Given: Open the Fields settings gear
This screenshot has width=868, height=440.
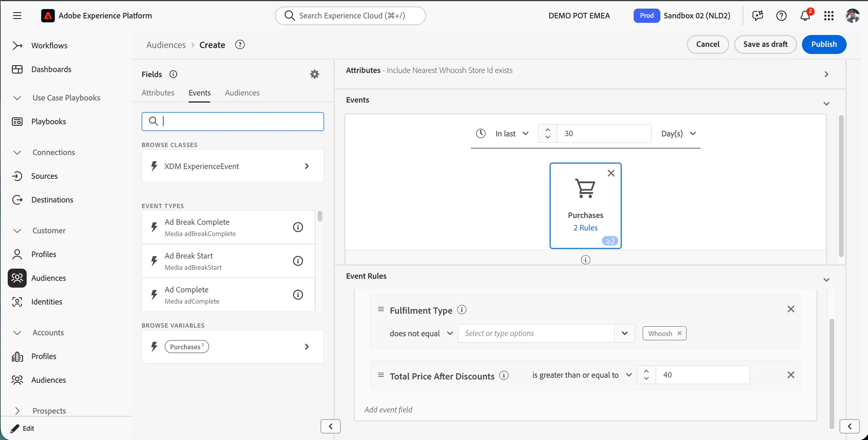Looking at the screenshot, I should pyautogui.click(x=314, y=74).
